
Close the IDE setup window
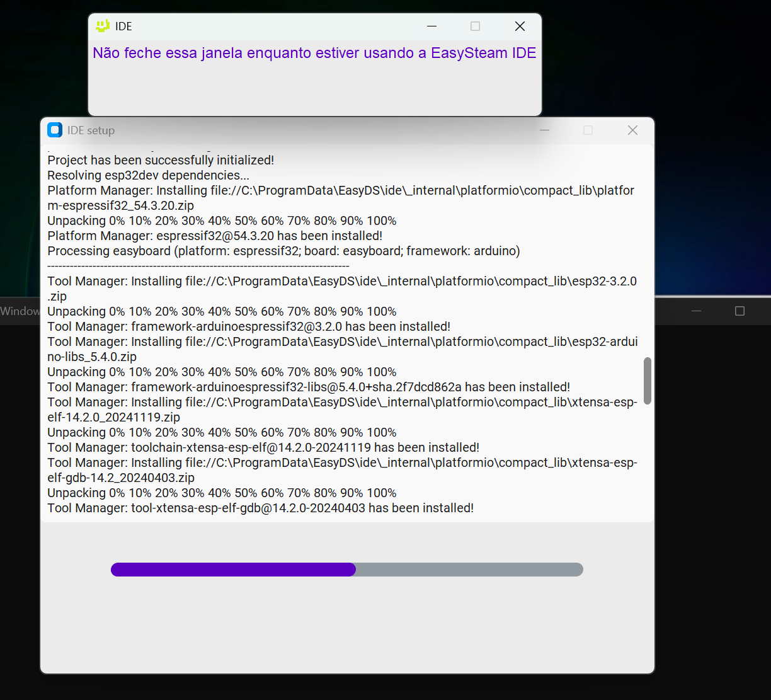(x=632, y=130)
